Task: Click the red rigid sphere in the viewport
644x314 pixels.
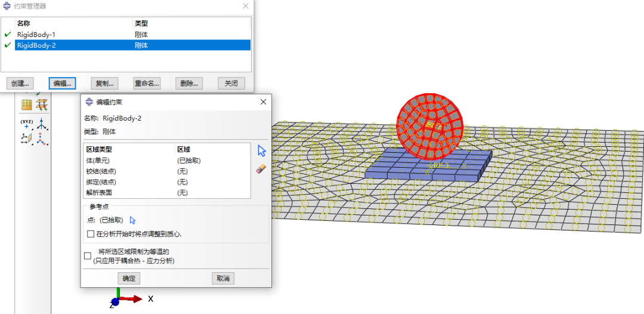Action: pos(429,126)
